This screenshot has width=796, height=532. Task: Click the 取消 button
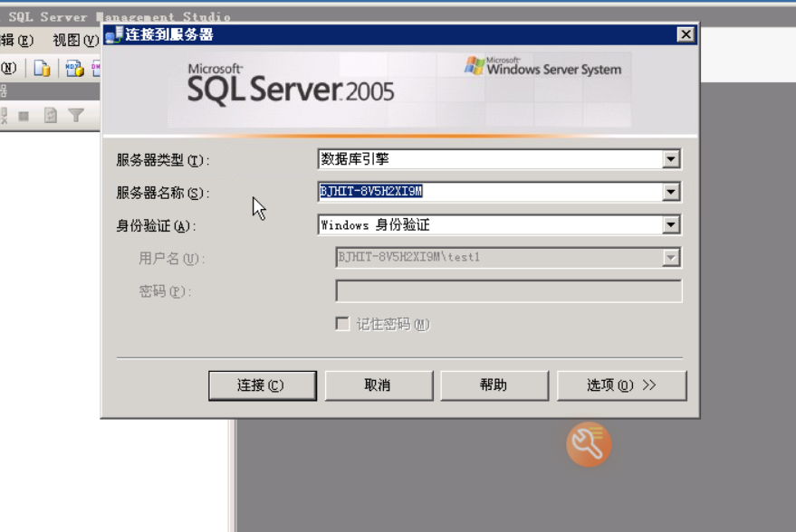coord(379,385)
